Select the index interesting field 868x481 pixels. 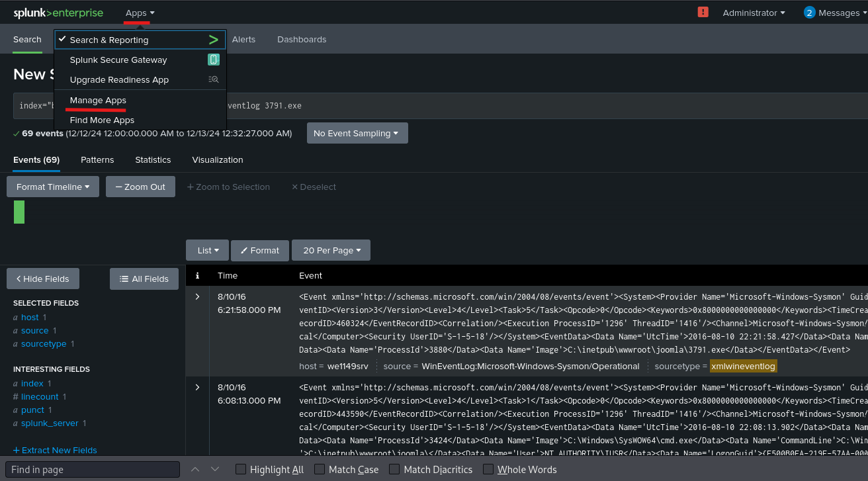tap(32, 383)
